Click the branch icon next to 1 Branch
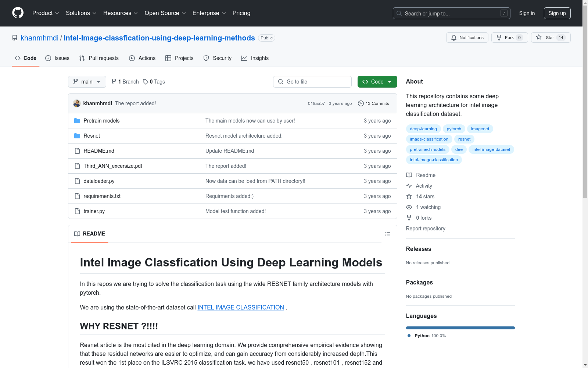588x368 pixels. (x=114, y=82)
